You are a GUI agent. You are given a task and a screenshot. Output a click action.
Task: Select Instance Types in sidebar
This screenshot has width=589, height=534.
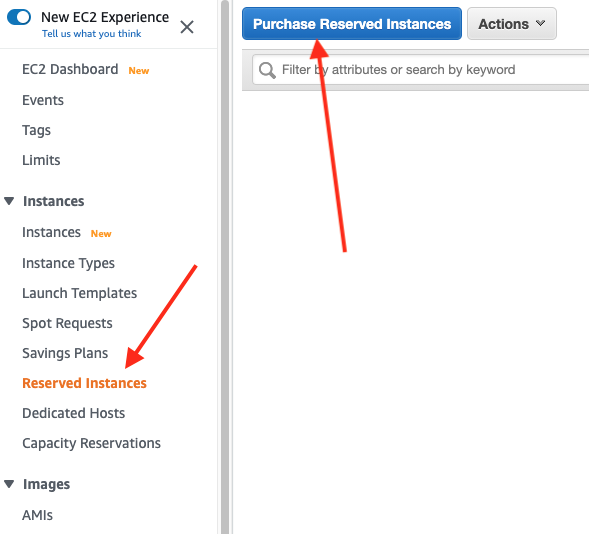(68, 264)
